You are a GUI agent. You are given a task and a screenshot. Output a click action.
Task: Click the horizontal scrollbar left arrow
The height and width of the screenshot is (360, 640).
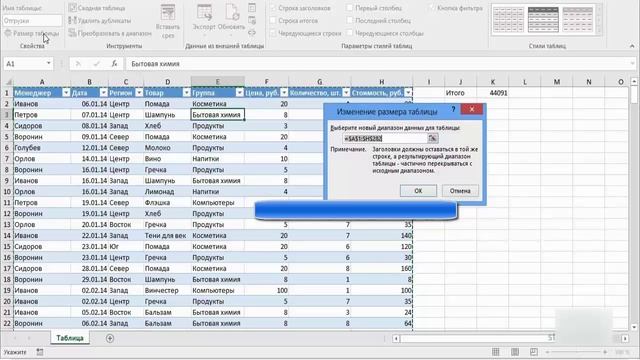[x=396, y=338]
